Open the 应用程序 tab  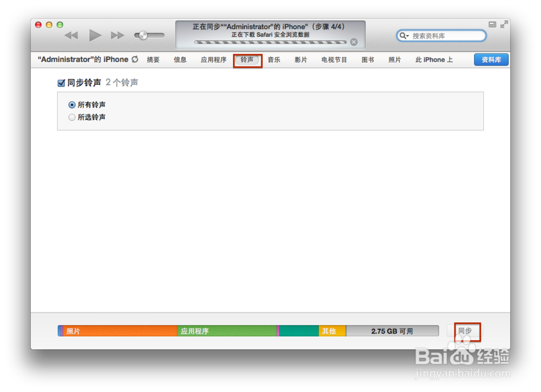(x=214, y=59)
